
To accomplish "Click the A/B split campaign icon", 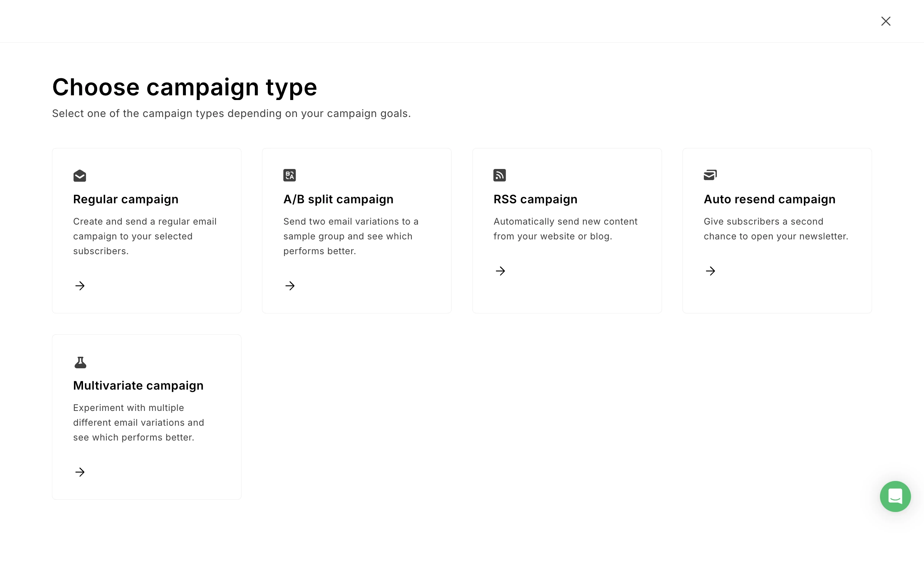I will [x=289, y=175].
